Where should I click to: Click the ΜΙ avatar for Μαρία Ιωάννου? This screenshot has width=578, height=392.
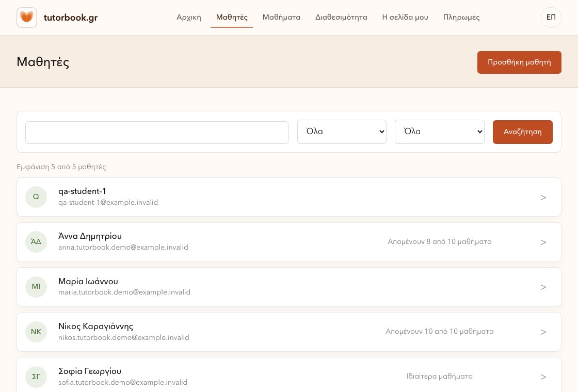36,287
